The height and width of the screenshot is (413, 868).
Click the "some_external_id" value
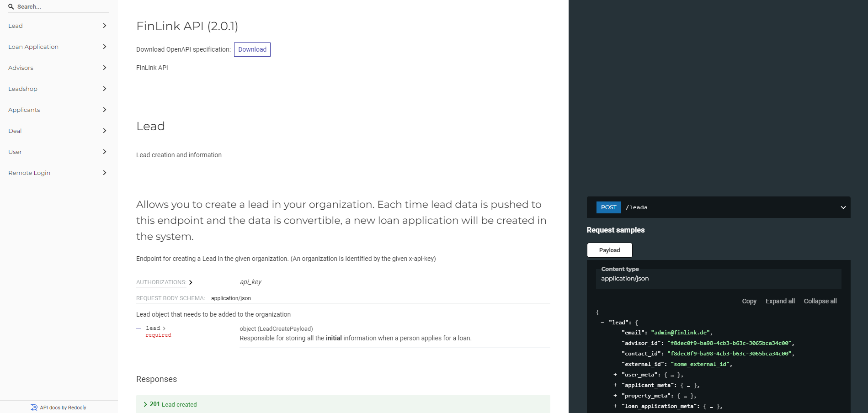700,364
